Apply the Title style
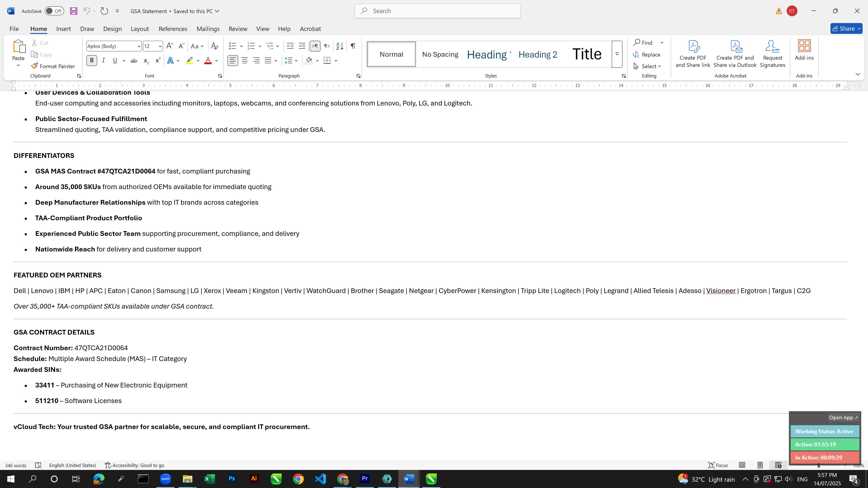The height and width of the screenshot is (488, 868). coord(587,54)
